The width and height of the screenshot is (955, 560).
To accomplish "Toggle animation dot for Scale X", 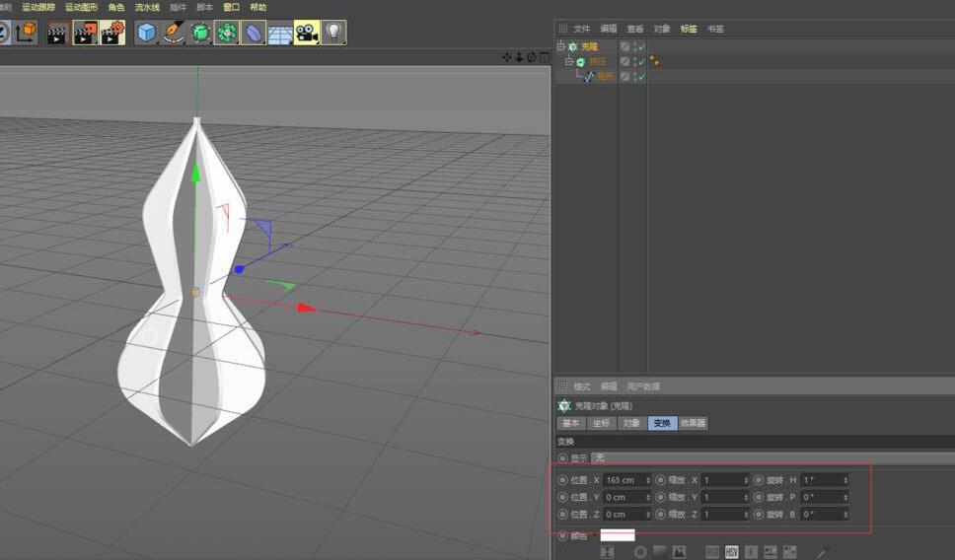I will tap(660, 480).
